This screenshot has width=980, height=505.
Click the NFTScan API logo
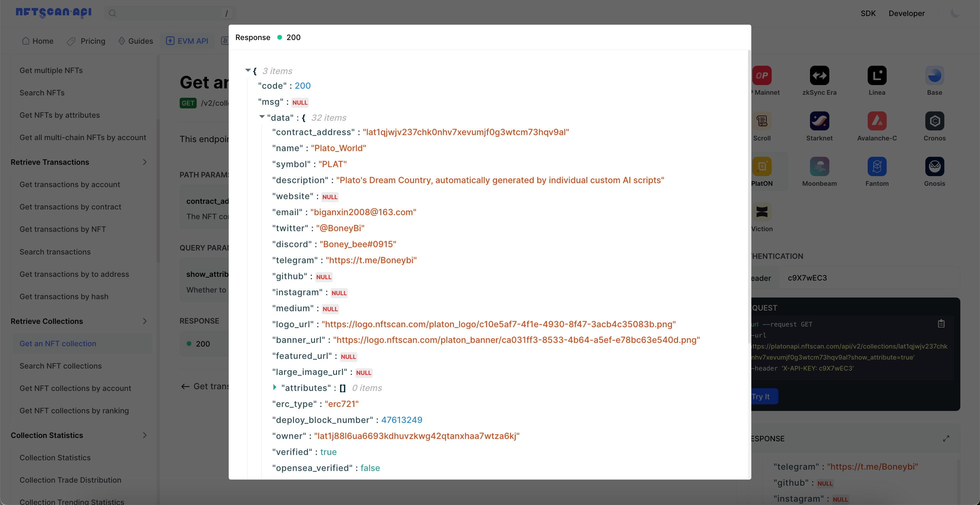click(53, 13)
